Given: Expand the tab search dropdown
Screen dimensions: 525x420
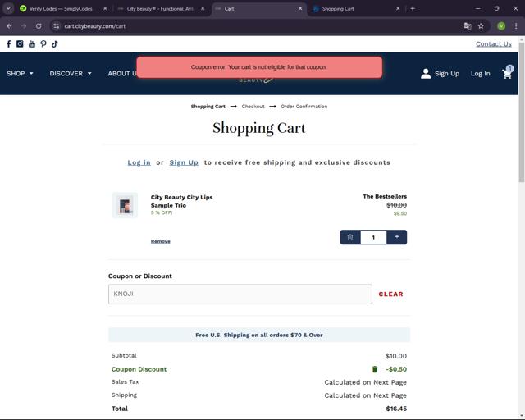Looking at the screenshot, I should pos(8,9).
